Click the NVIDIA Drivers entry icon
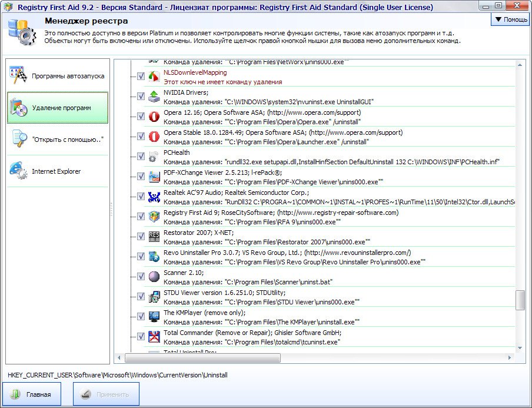The image size is (532, 408). tap(154, 97)
